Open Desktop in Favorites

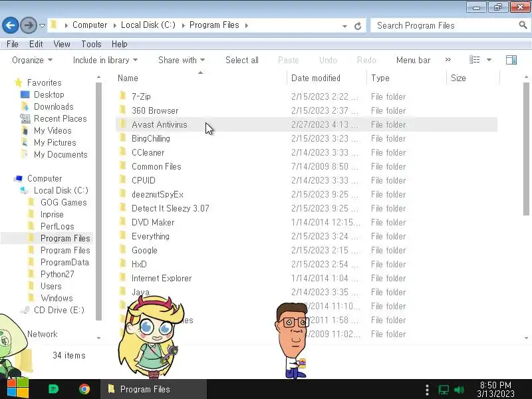pos(49,94)
